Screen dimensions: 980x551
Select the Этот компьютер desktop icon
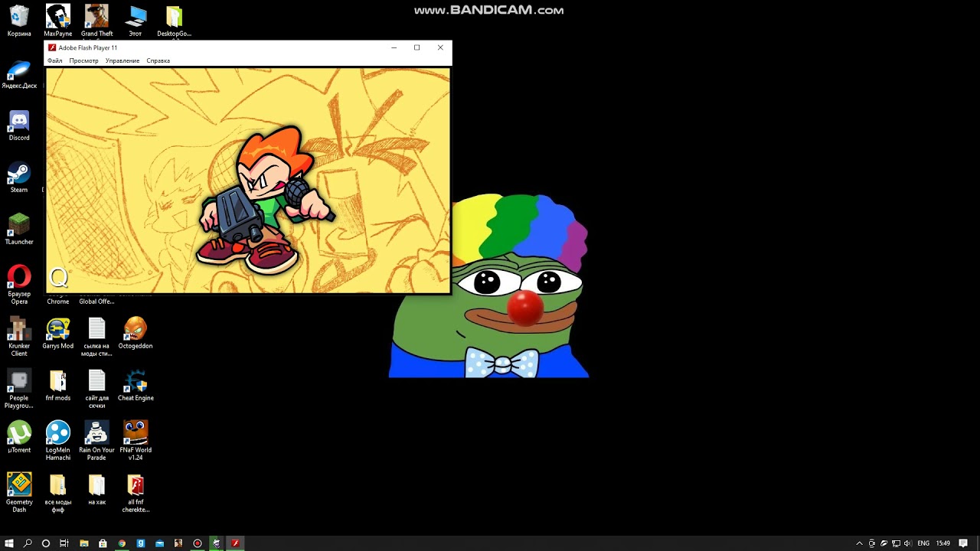136,21
